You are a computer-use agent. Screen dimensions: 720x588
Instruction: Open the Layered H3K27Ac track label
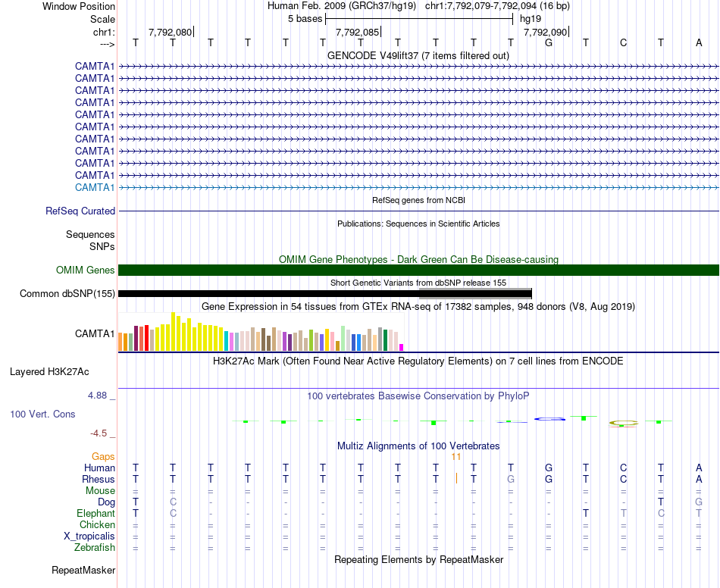point(49,372)
